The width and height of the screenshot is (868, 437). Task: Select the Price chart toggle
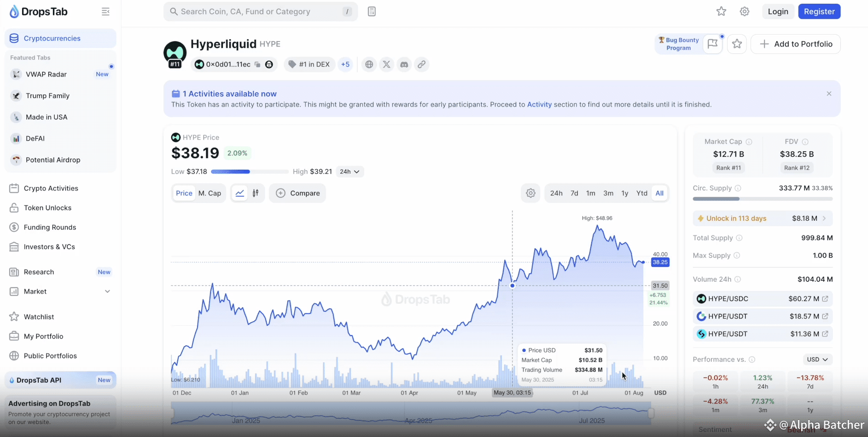[184, 193]
